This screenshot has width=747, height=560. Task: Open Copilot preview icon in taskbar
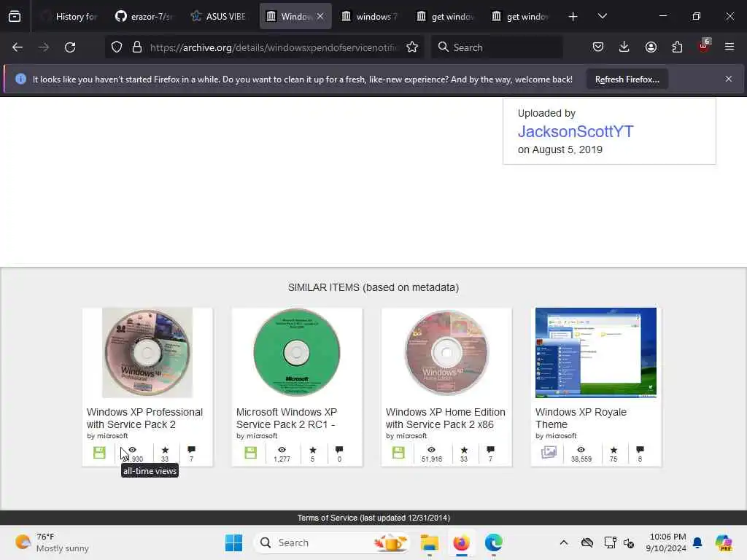click(x=724, y=542)
